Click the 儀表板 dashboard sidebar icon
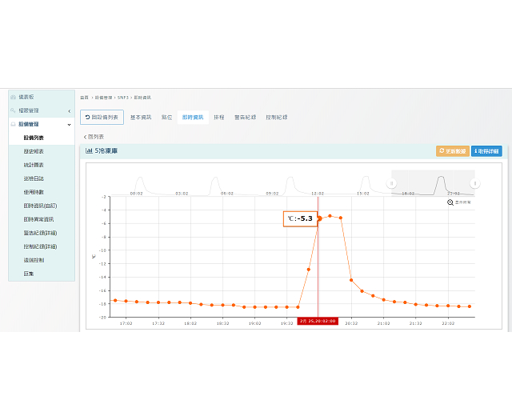Image resolution: width=512 pixels, height=420 pixels. pos(14,97)
